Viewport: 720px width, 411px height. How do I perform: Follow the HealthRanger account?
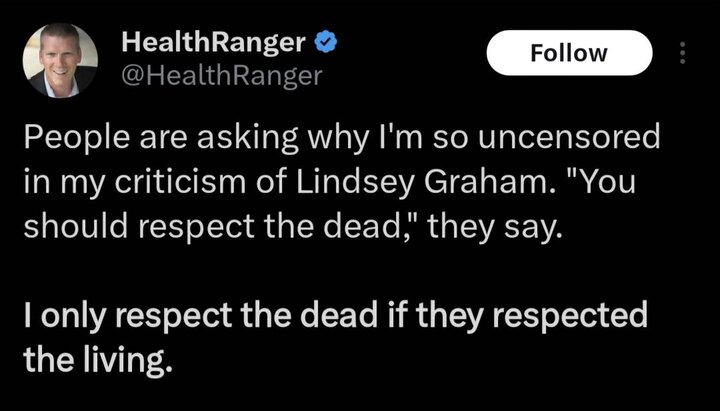tap(569, 53)
